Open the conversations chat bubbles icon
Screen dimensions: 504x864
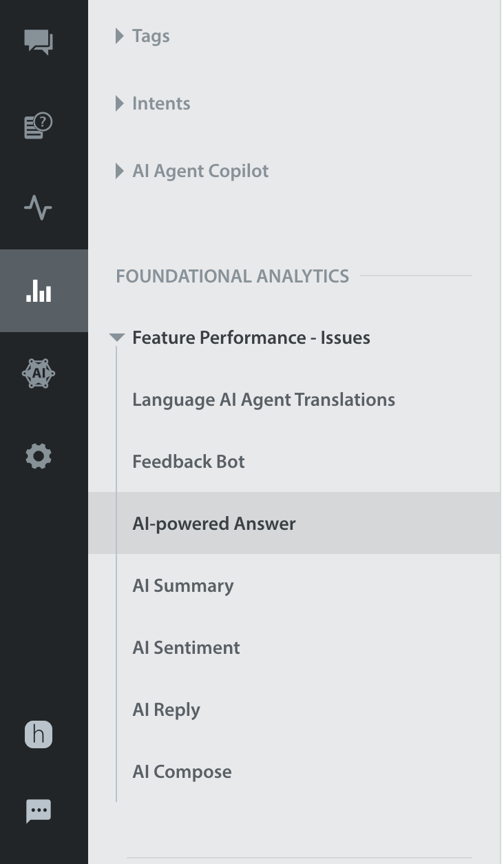pyautogui.click(x=39, y=41)
